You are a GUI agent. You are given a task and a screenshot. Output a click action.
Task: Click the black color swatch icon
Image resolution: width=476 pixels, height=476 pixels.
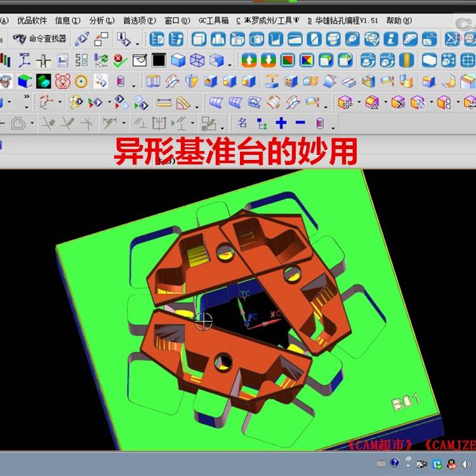click(x=159, y=61)
